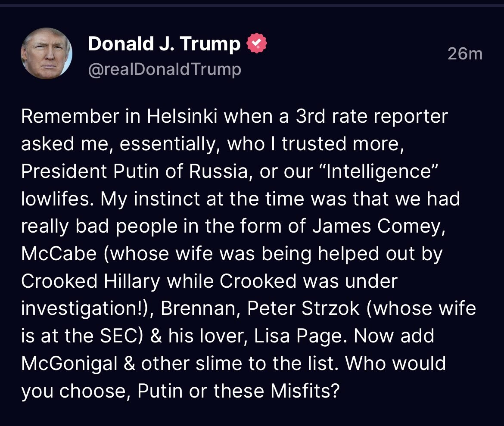Click the red verified badge icon
Screen dimensions: 504x426
click(256, 44)
